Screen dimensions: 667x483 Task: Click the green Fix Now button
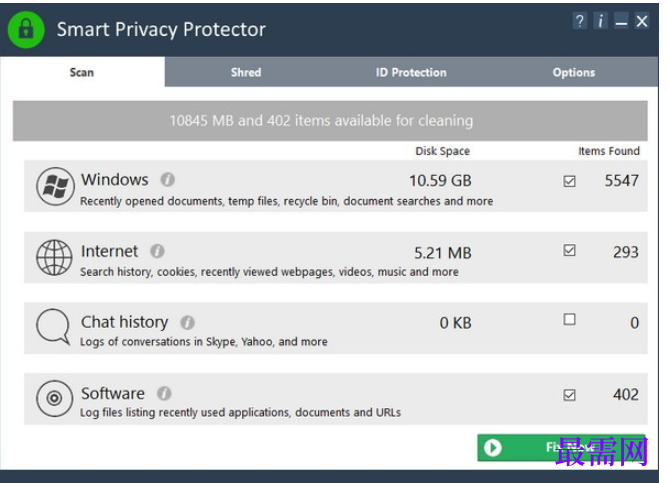coord(562,448)
